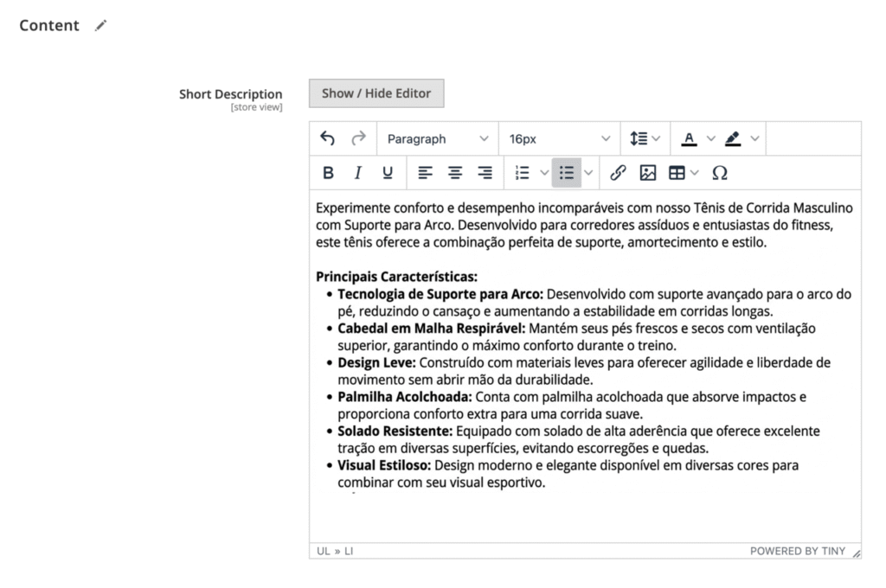Open the text color picker arrow
The width and height of the screenshot is (886, 588).
pos(711,138)
